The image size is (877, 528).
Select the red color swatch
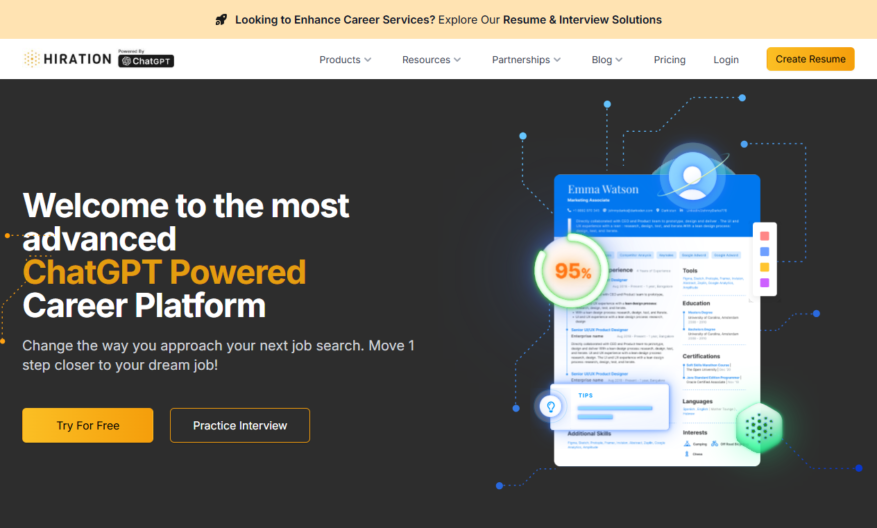click(765, 236)
